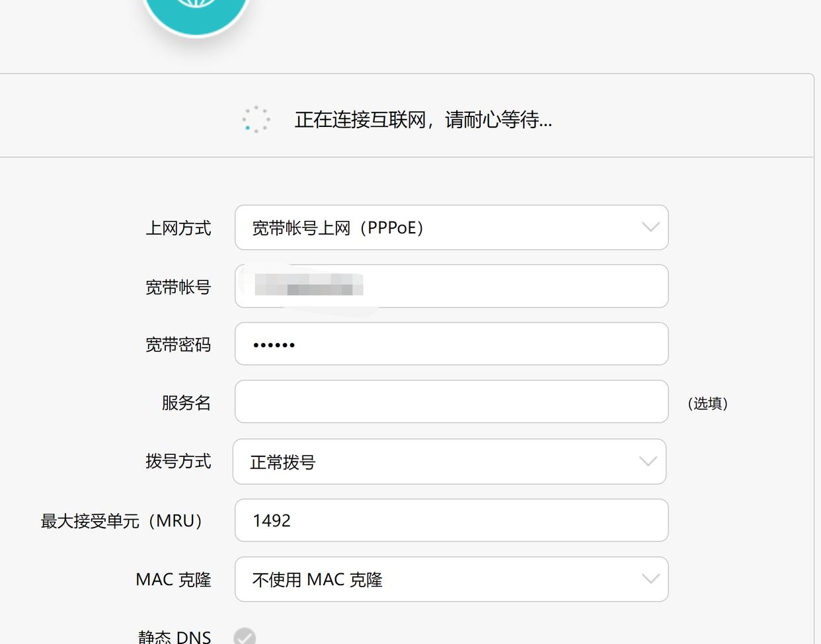The height and width of the screenshot is (644, 821).
Task: Open the 拨号方式 dropdown showing 正常拨号
Action: tap(451, 461)
